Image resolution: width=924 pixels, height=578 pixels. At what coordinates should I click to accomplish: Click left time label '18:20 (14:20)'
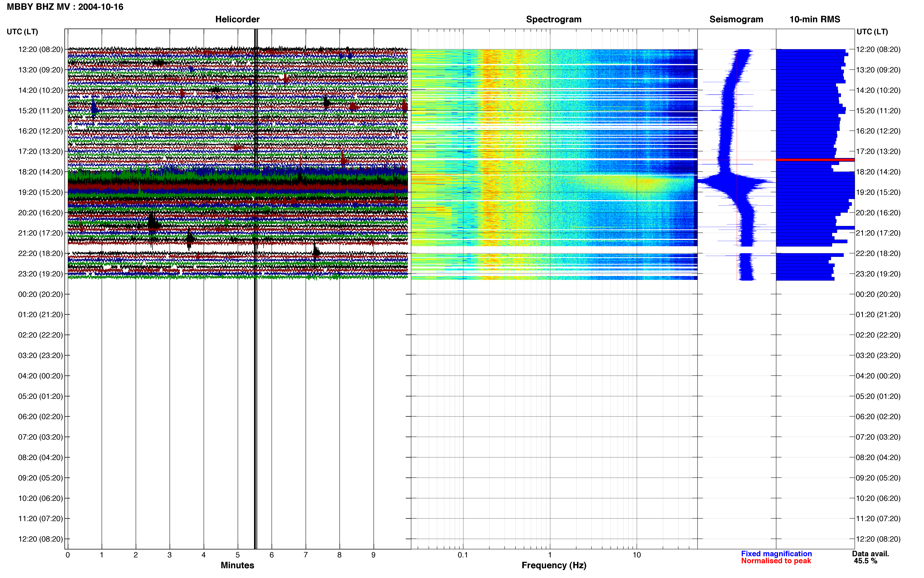coord(41,172)
